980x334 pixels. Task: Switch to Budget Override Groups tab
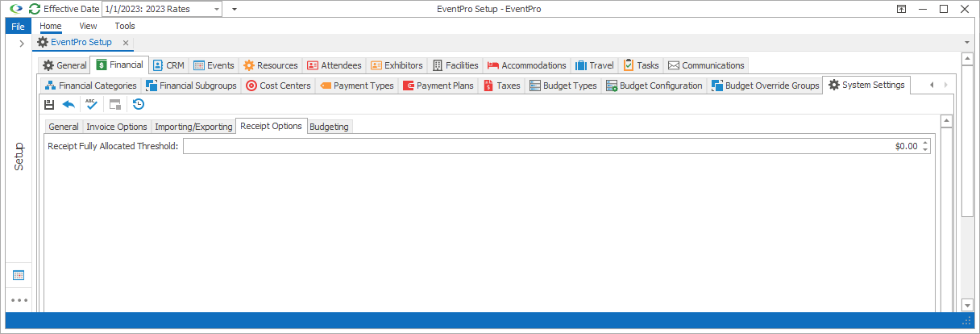click(x=765, y=86)
